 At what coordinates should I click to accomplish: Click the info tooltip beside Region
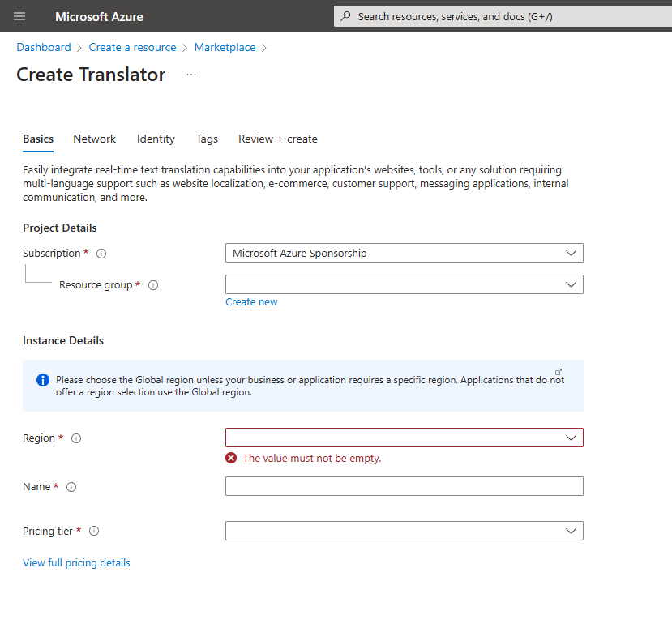(75, 438)
